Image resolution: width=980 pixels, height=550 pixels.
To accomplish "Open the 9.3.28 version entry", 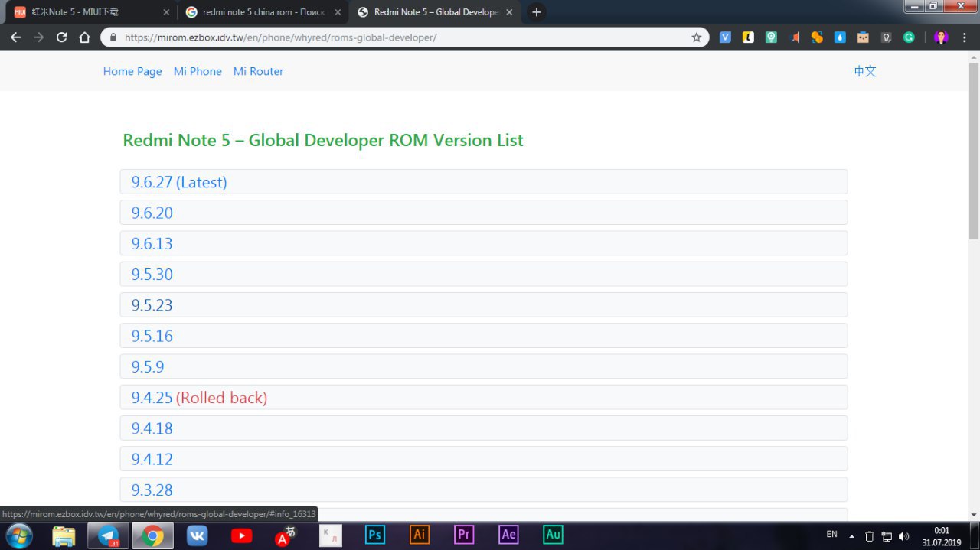I will [x=484, y=490].
